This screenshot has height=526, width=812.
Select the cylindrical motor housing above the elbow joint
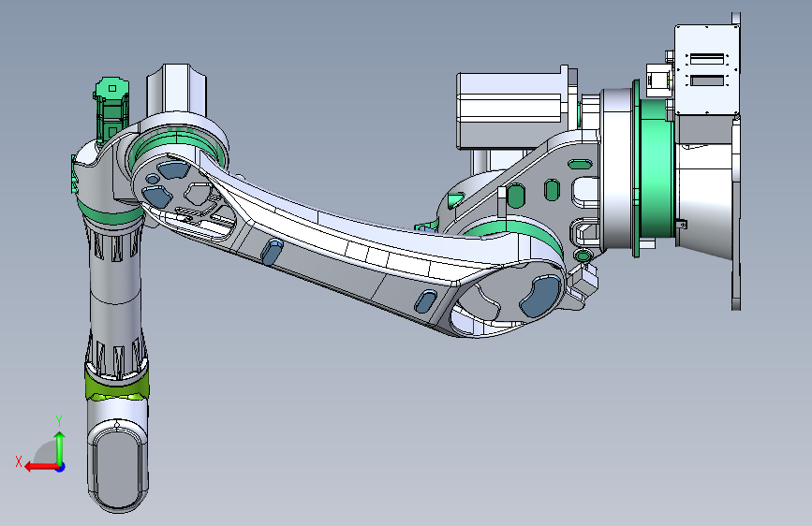(177, 88)
